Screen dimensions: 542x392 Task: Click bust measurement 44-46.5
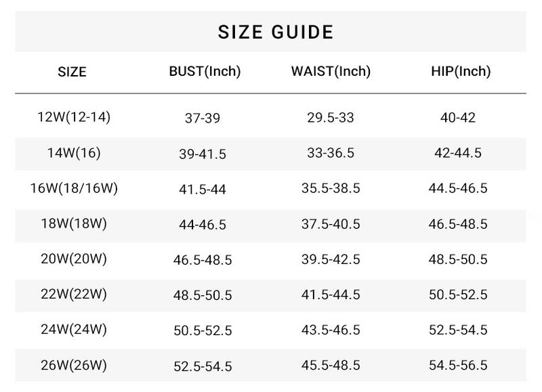pos(203,224)
